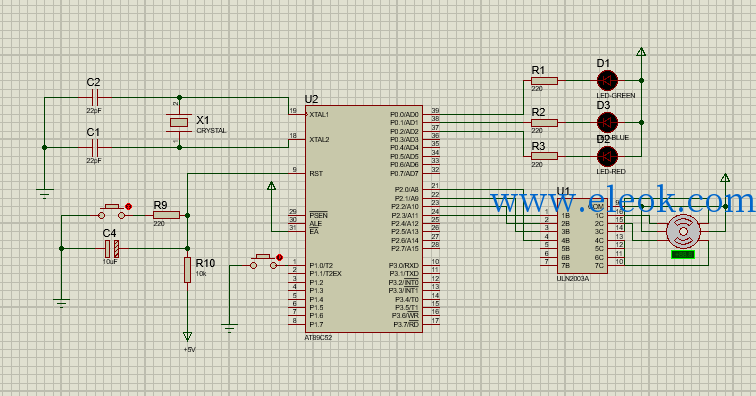Click the P3.0/RXD pin label

tap(404, 266)
